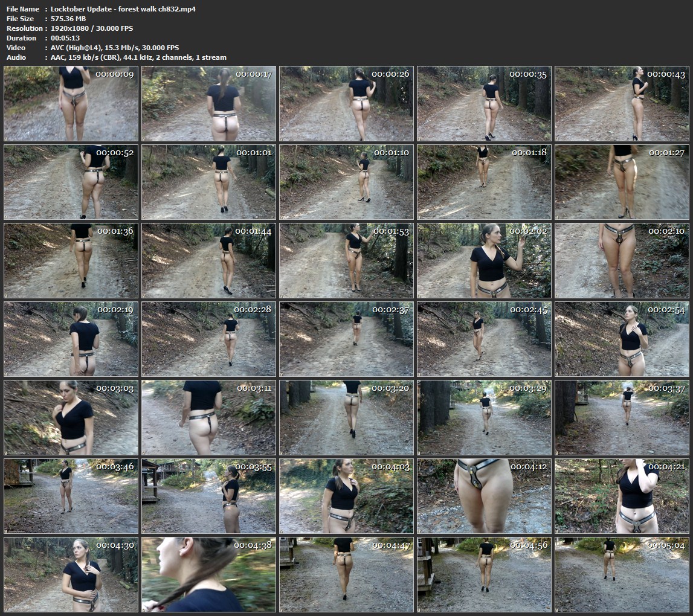The height and width of the screenshot is (616, 693).
Task: Pick the frame stamped 00:03:03
Action: [71, 417]
